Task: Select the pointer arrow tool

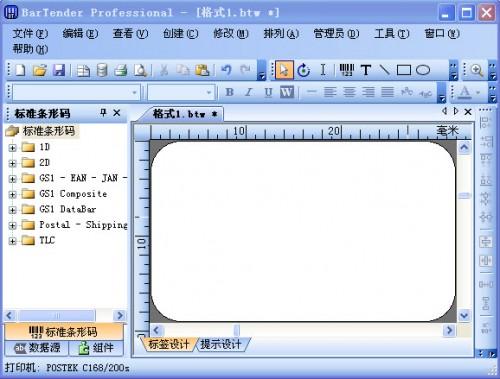Action: [284, 70]
